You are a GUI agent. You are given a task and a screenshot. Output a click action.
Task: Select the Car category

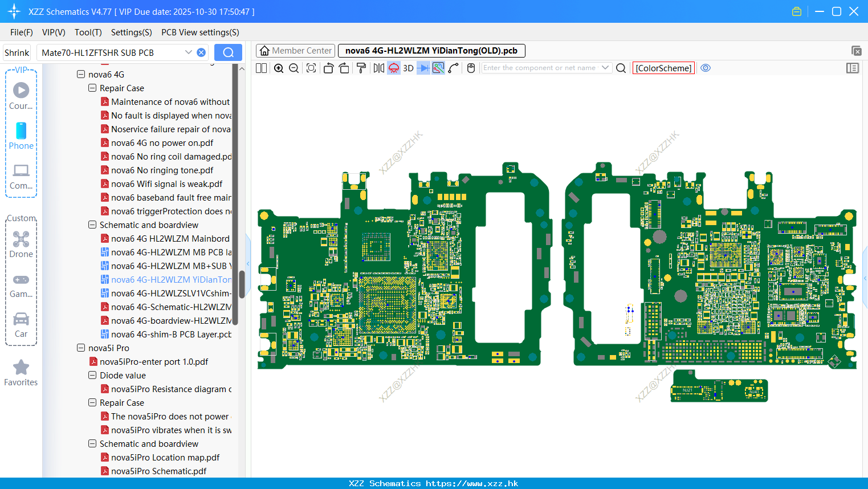point(21,325)
